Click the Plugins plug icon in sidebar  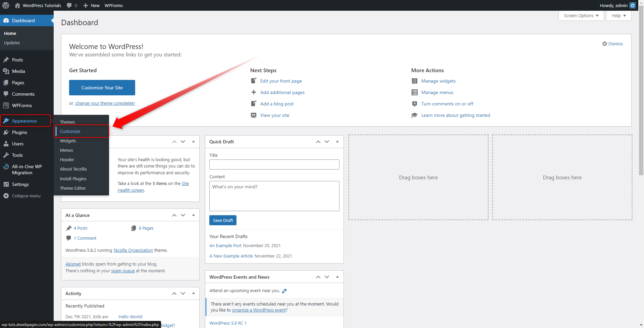click(x=6, y=132)
